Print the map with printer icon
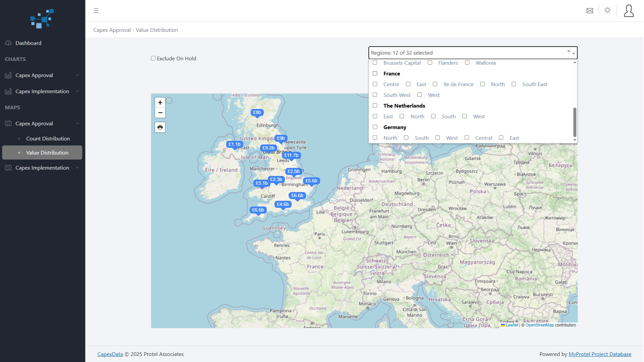 click(x=160, y=127)
